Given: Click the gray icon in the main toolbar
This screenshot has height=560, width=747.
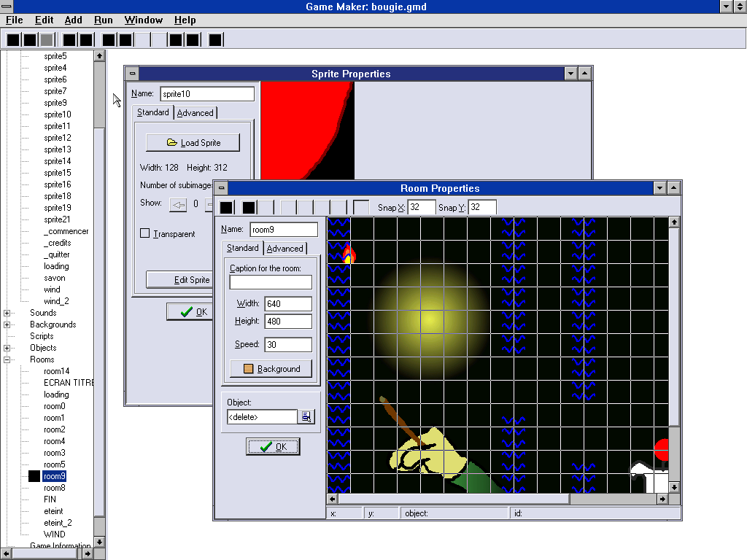Looking at the screenshot, I should (47, 39).
